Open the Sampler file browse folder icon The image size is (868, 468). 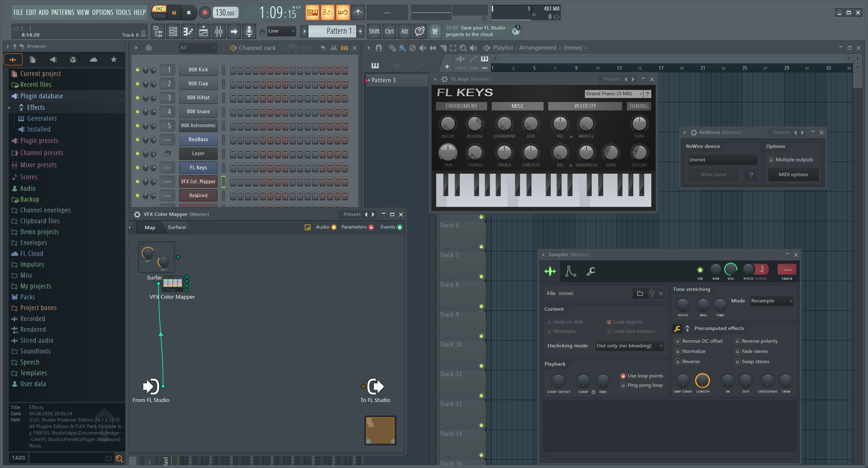(640, 293)
